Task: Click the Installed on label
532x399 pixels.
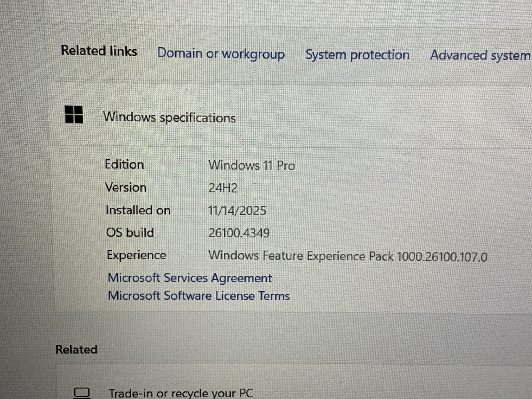Action: [138, 210]
